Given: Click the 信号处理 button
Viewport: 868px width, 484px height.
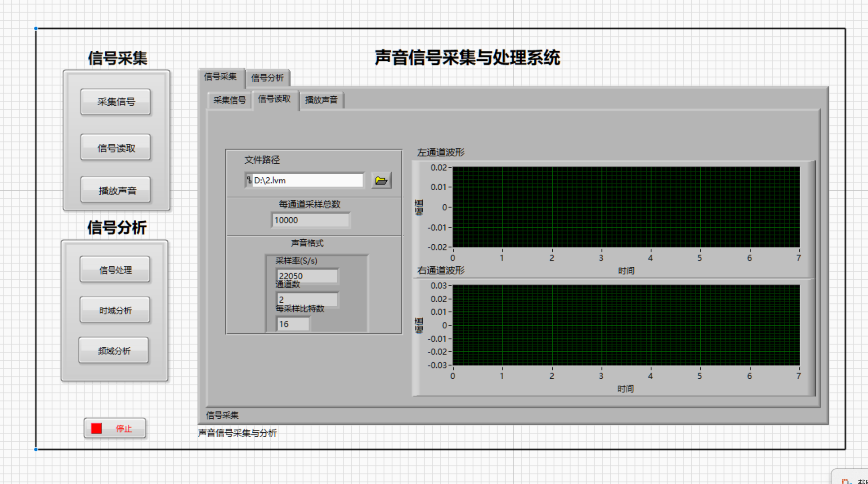Looking at the screenshot, I should pos(115,269).
